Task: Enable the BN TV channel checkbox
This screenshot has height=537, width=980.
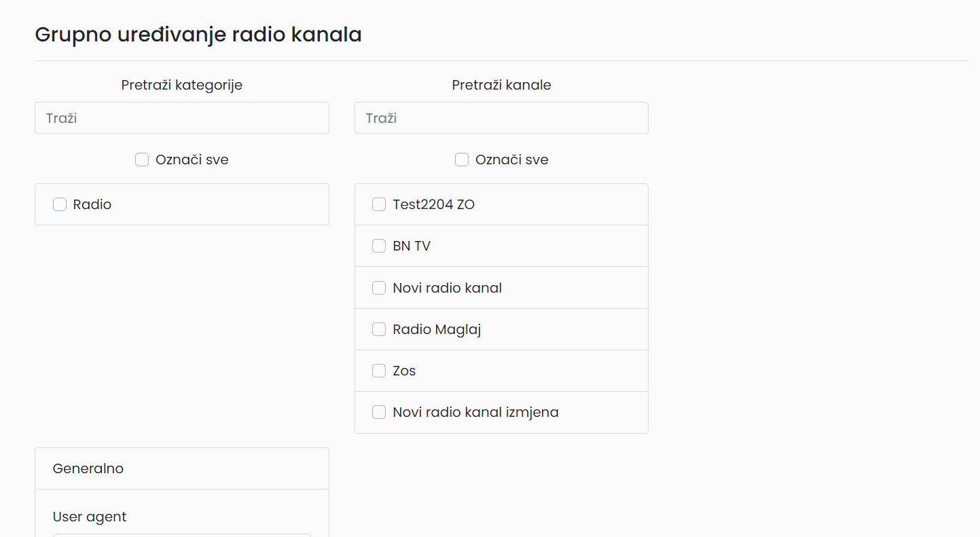Action: 379,246
